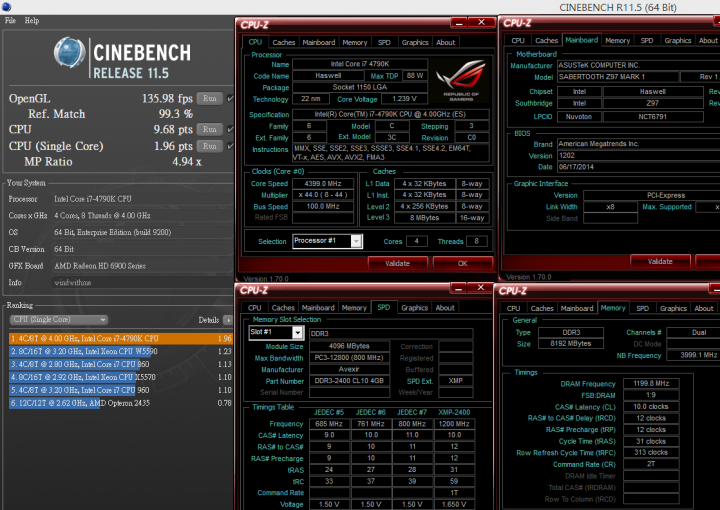
Task: Click the Core Voltage value 1.239 V
Action: [405, 99]
